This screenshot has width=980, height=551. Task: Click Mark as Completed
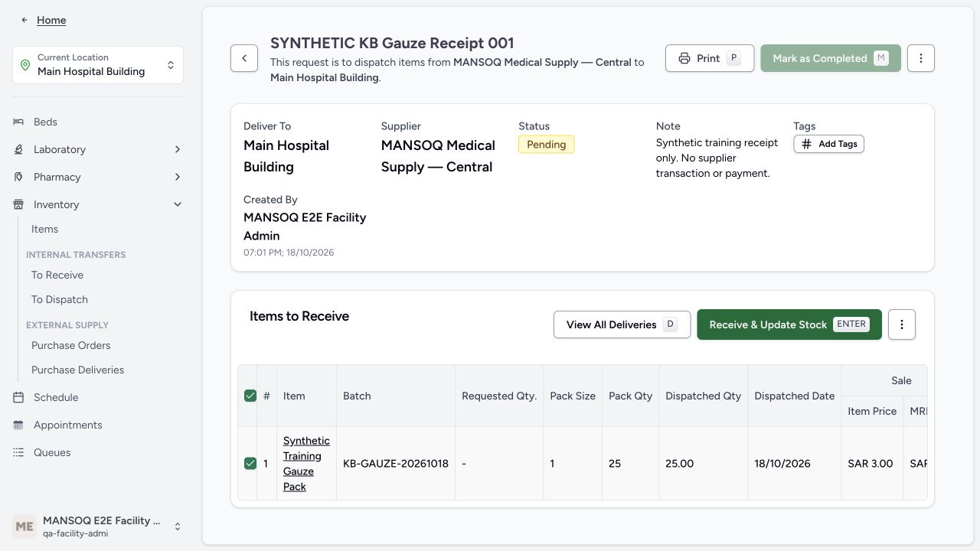click(831, 58)
